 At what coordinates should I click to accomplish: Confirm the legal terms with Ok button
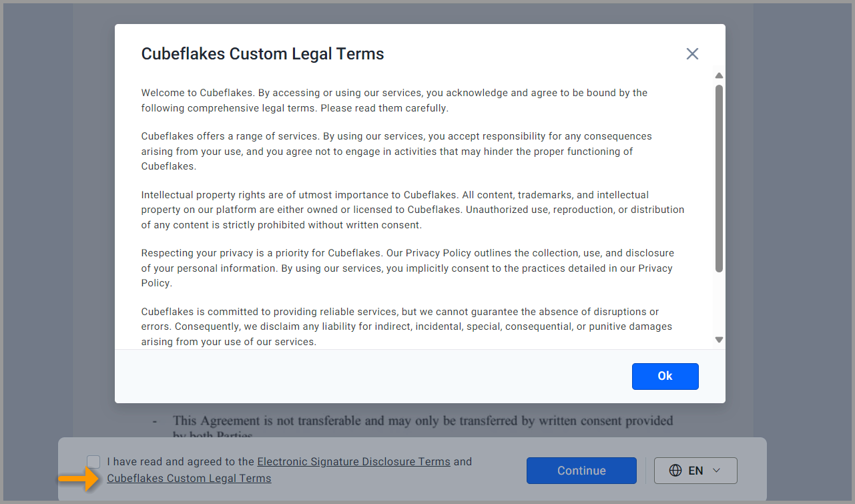665,376
